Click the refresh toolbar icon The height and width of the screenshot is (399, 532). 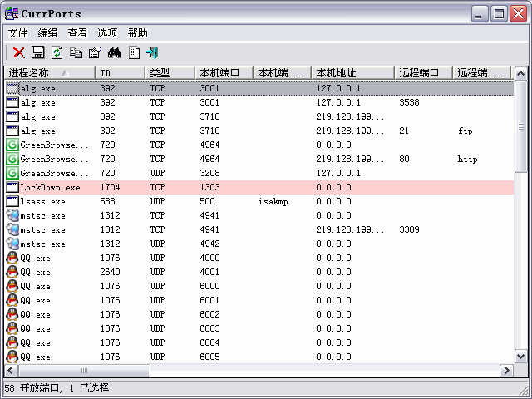(x=57, y=52)
